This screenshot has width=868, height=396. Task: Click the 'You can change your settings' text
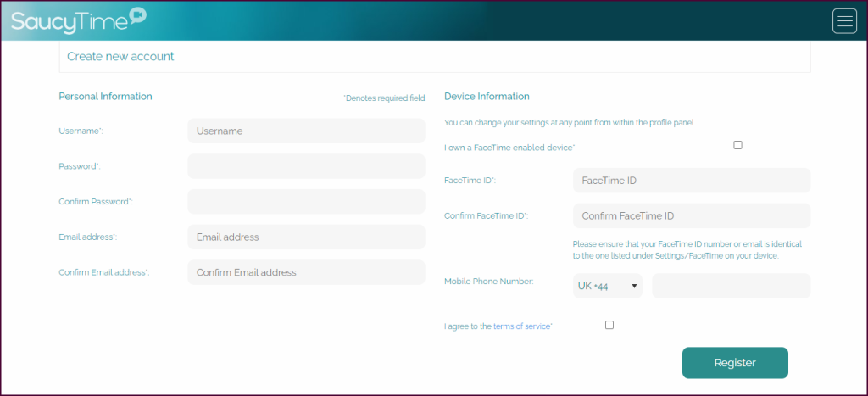pyautogui.click(x=569, y=123)
